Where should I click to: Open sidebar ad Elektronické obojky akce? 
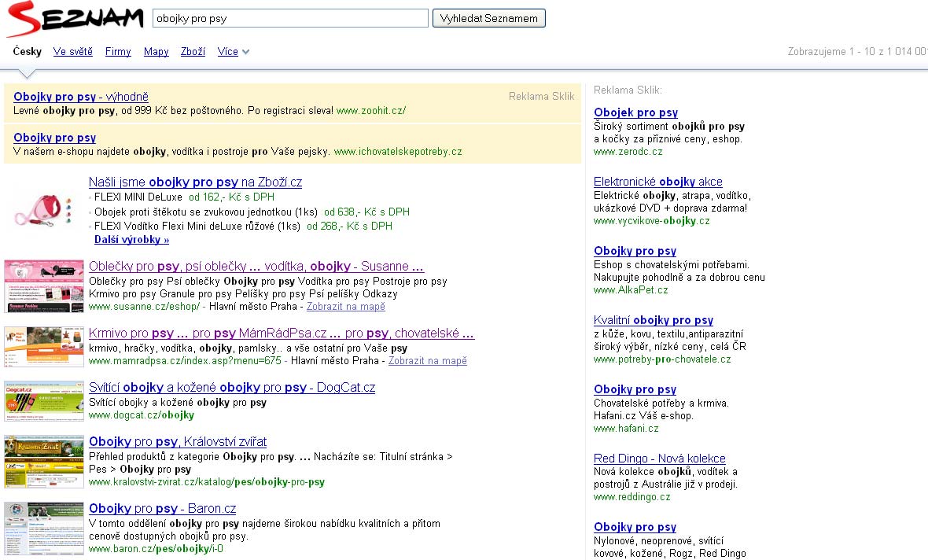point(658,182)
